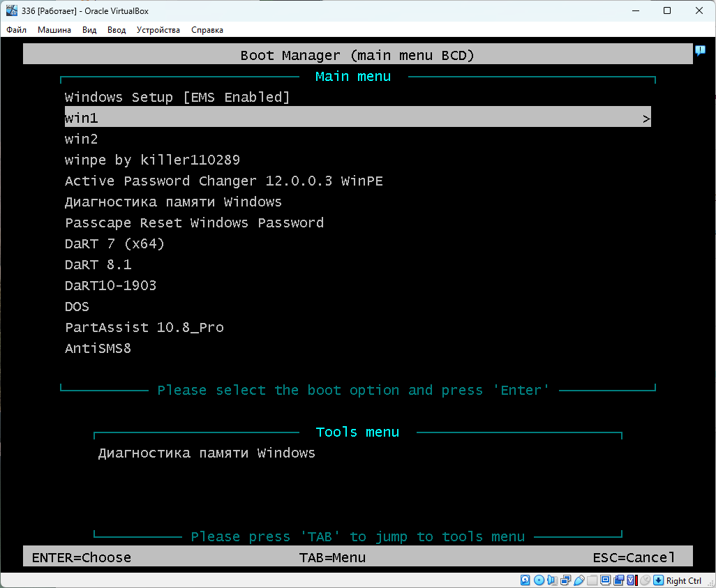Open the notification center speech bubble icon
Viewport: 716px width, 588px height.
tap(700, 51)
